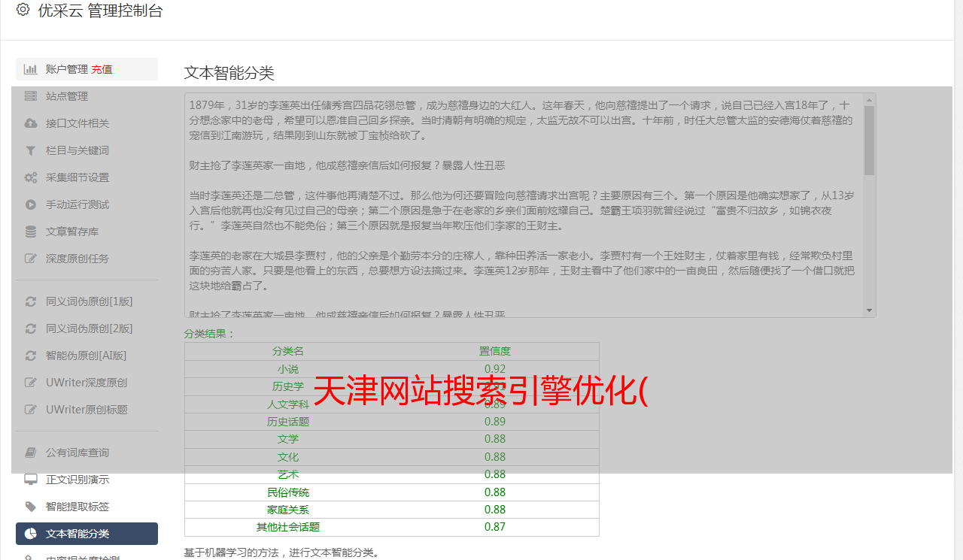Click the monitor icon for 正文识别演示
Screen dimensions: 963x560
pyautogui.click(x=31, y=480)
